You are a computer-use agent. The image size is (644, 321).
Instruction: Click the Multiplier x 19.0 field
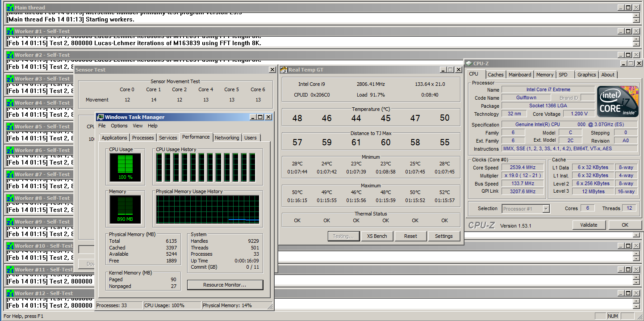point(522,176)
